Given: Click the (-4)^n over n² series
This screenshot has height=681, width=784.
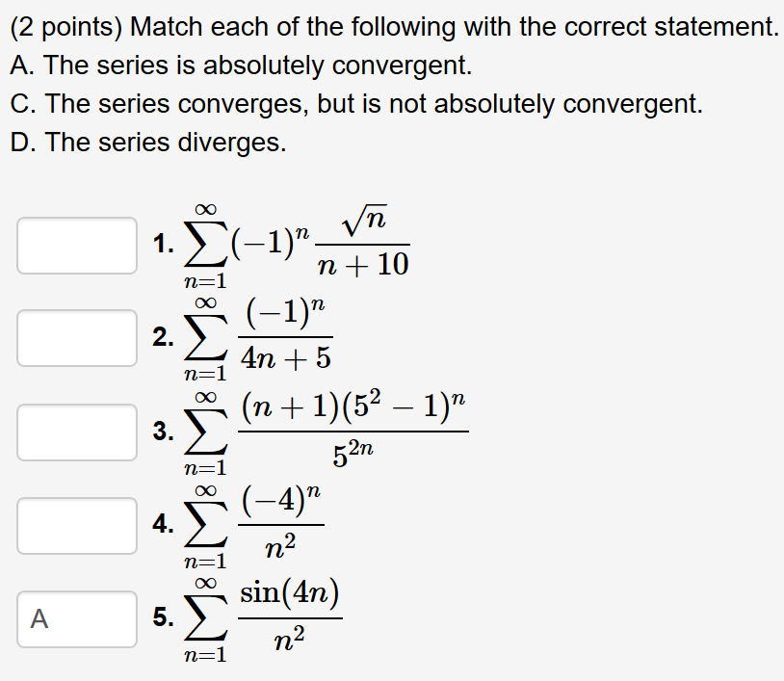Looking at the screenshot, I should [254, 526].
